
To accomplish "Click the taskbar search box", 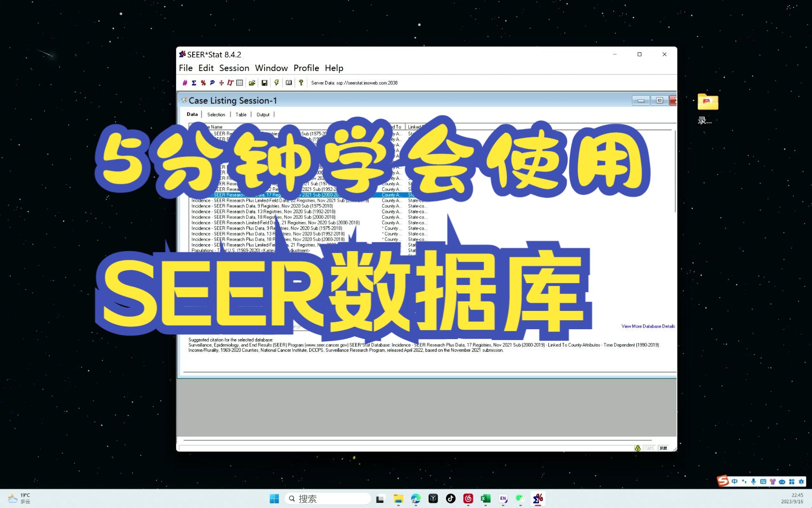I will (328, 499).
